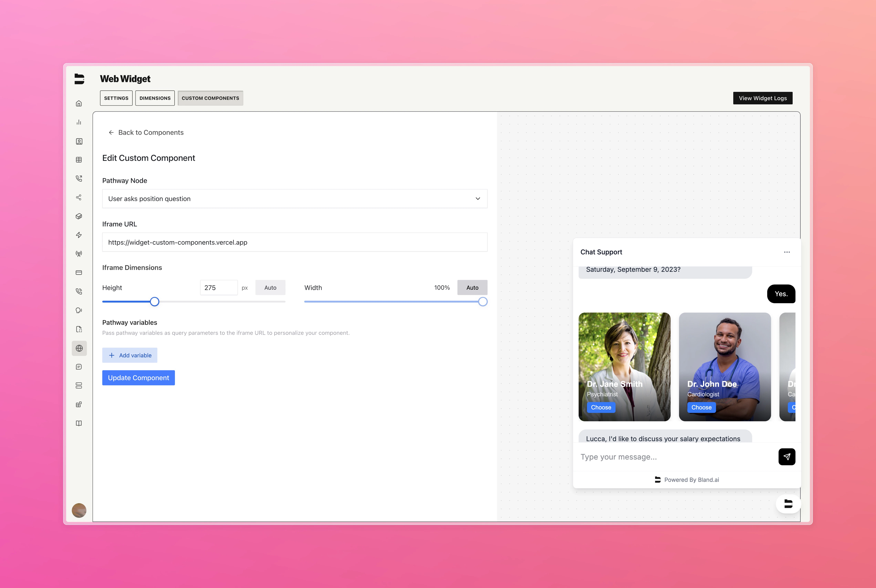Choose Dr. Jane Smith

coord(601,408)
